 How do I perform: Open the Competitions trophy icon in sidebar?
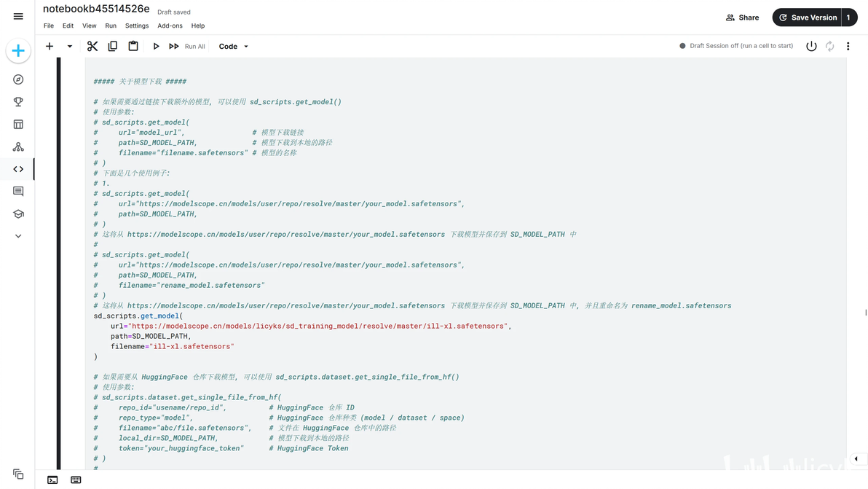coord(18,102)
